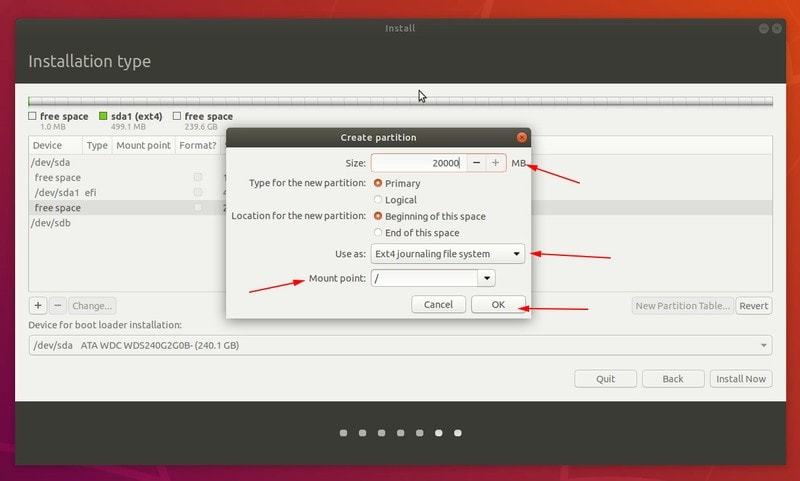Select the /dev/sda1 efi row
The height and width of the screenshot is (481, 800).
point(65,192)
